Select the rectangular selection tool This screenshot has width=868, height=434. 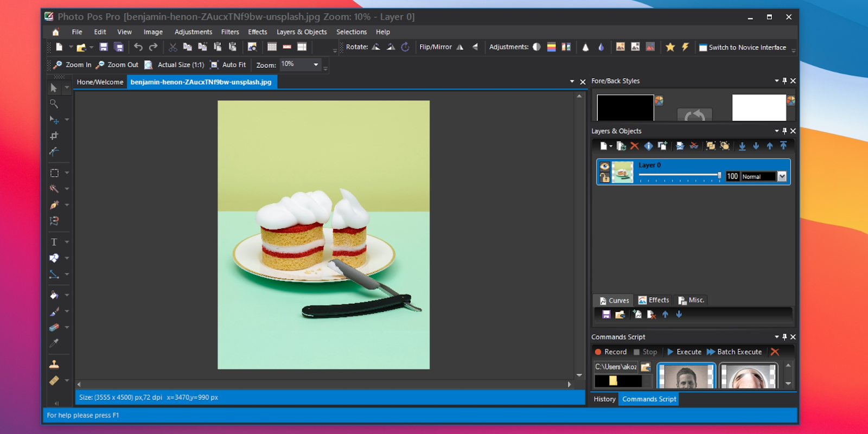pos(54,173)
